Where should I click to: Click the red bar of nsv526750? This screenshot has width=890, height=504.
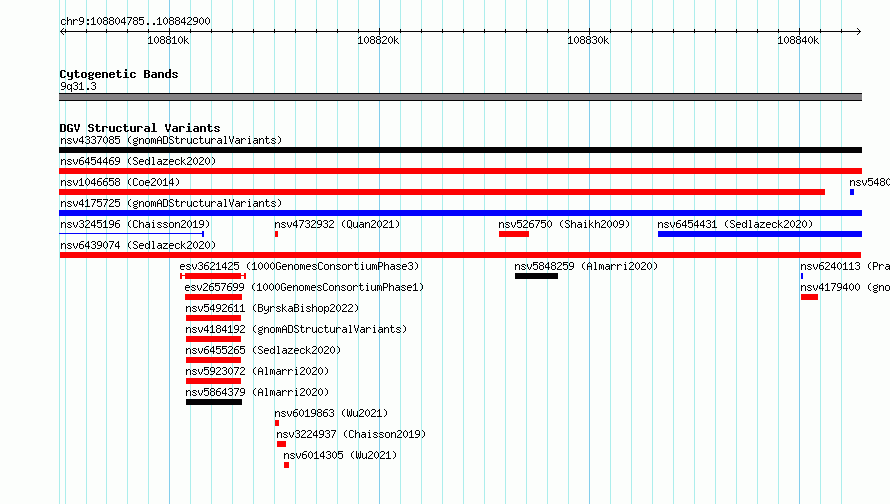514,234
